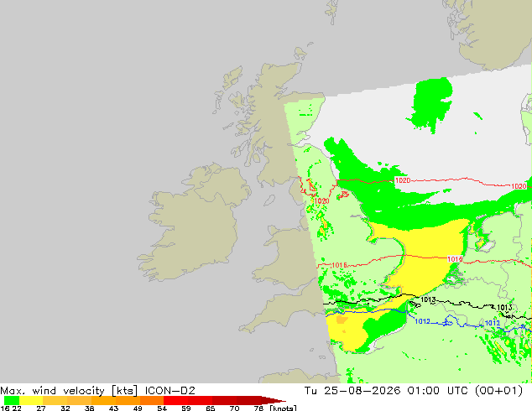Click the [knots] unit label
This screenshot has height=411, width=532.
coord(283,408)
